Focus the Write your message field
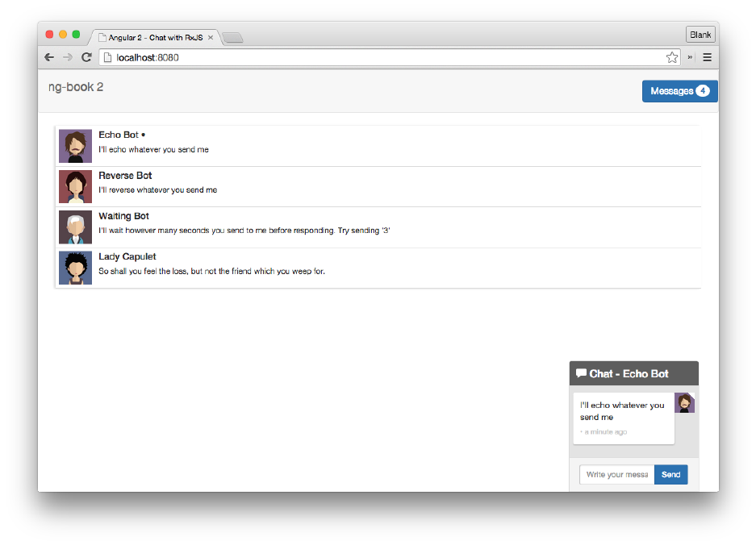The image size is (756, 545). tap(616, 475)
